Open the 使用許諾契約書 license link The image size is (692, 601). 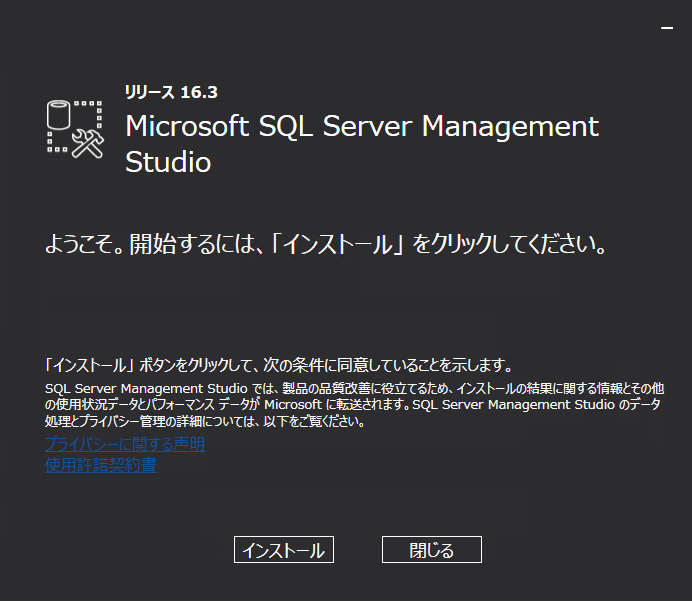(101, 465)
